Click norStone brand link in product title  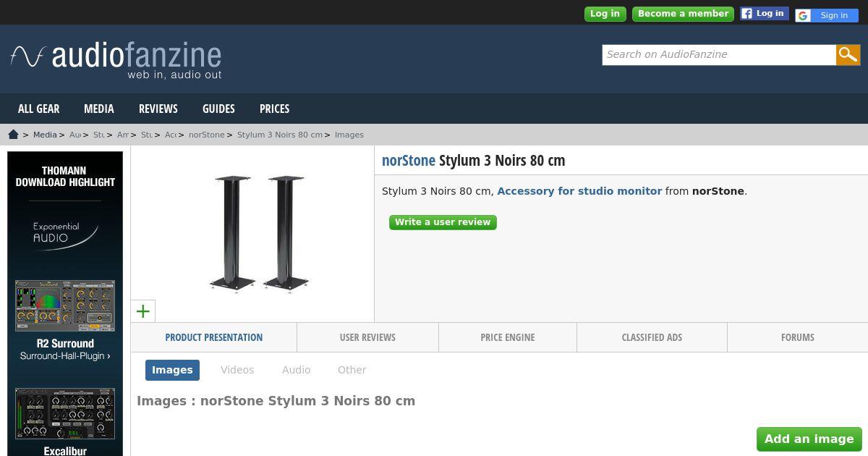point(409,160)
